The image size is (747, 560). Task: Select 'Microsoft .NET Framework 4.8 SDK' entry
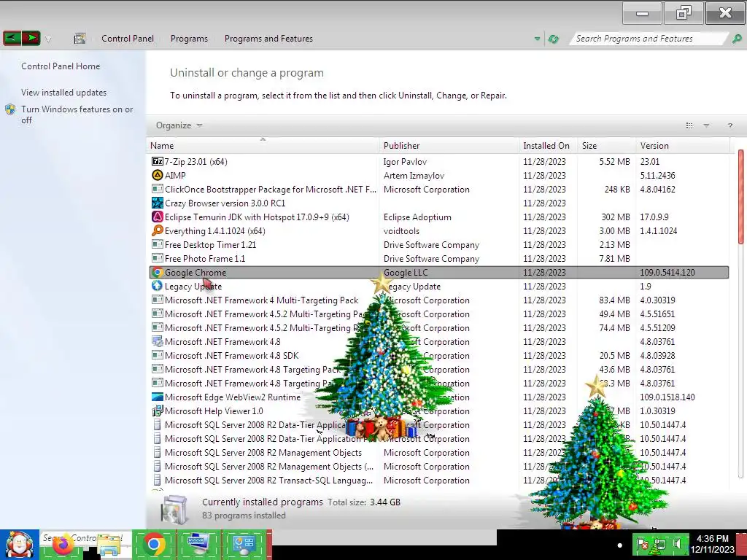[x=438, y=356]
